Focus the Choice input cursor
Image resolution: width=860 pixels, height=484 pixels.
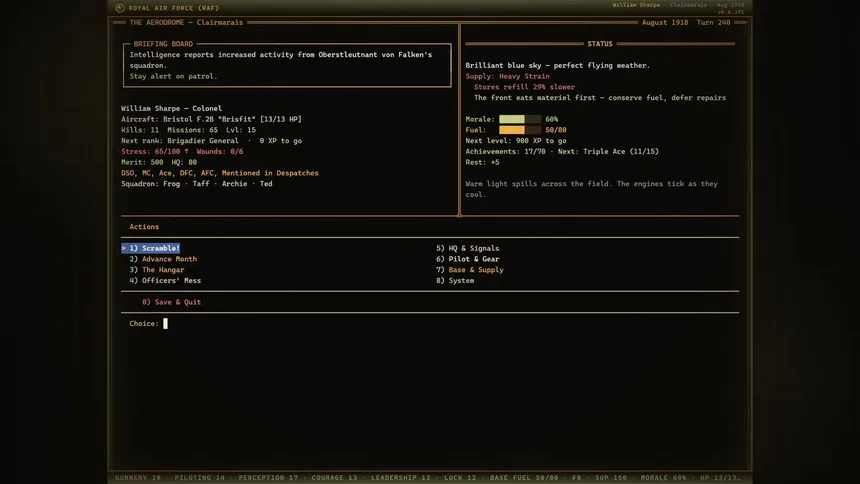pos(165,324)
